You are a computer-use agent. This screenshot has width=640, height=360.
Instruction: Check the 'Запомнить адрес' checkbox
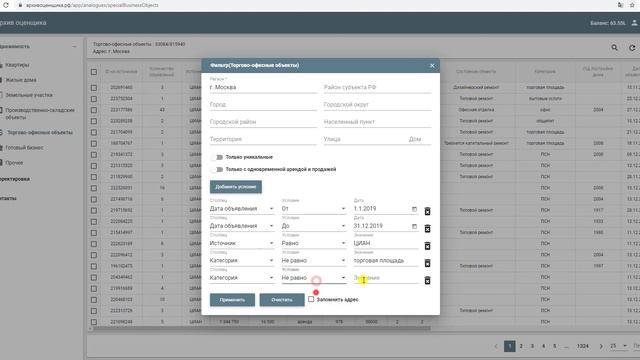pyautogui.click(x=311, y=299)
